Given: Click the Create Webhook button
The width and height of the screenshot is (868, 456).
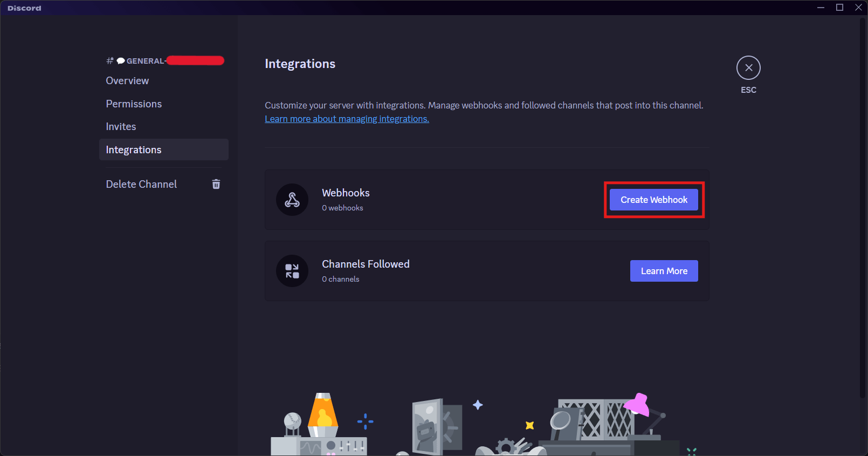Looking at the screenshot, I should pyautogui.click(x=653, y=200).
